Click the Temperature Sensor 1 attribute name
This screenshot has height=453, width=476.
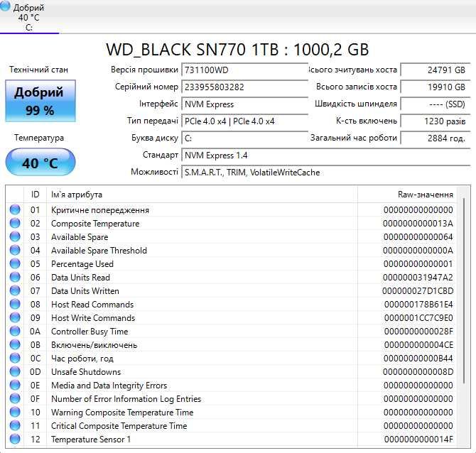[91, 440]
